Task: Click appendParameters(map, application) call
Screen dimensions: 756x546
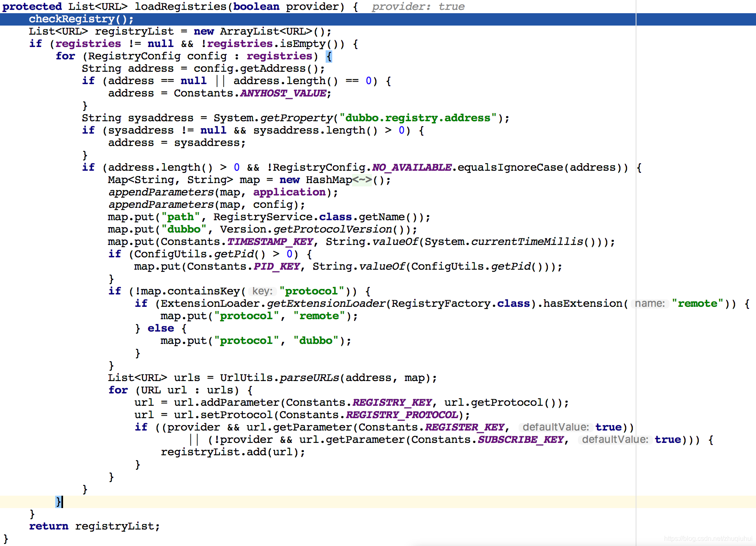Action: pos(223,192)
